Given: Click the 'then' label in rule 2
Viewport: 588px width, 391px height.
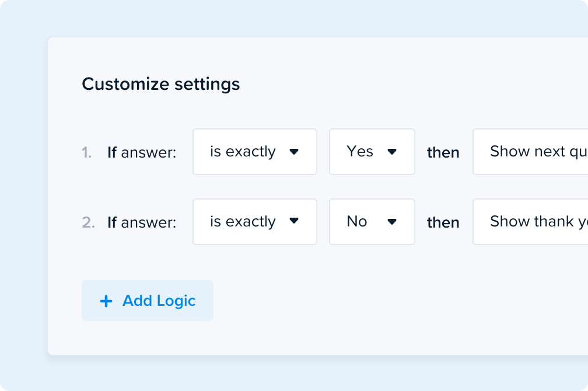Looking at the screenshot, I should [443, 223].
